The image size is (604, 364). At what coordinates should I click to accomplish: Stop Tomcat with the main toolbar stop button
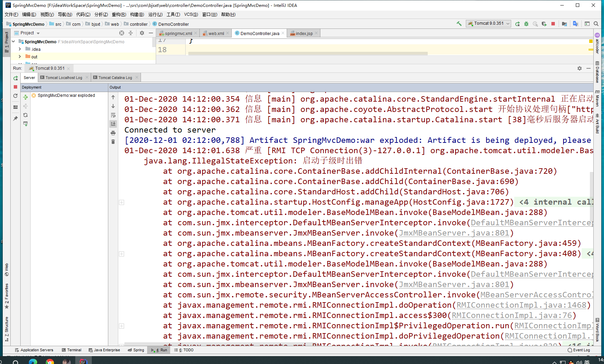pos(553,24)
